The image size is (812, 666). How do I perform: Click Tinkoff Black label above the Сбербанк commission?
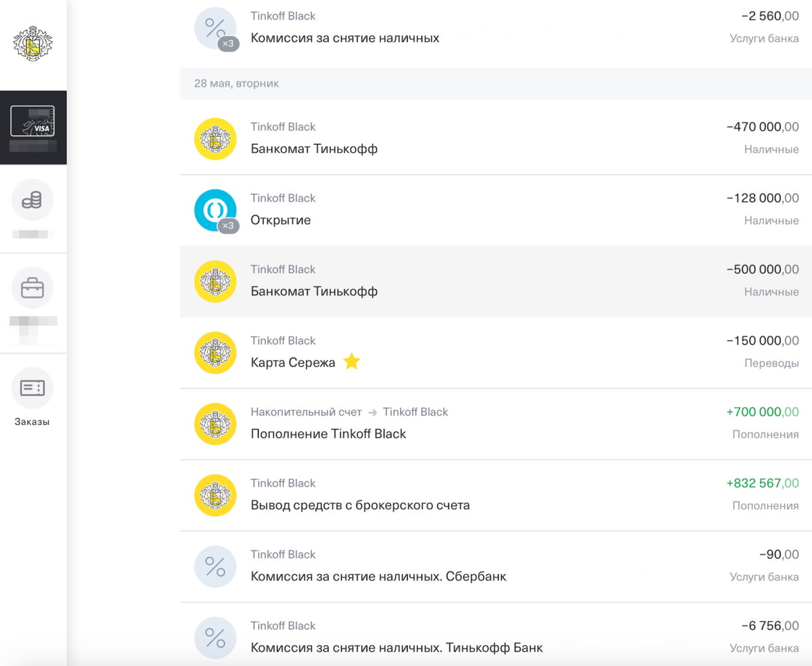point(283,554)
